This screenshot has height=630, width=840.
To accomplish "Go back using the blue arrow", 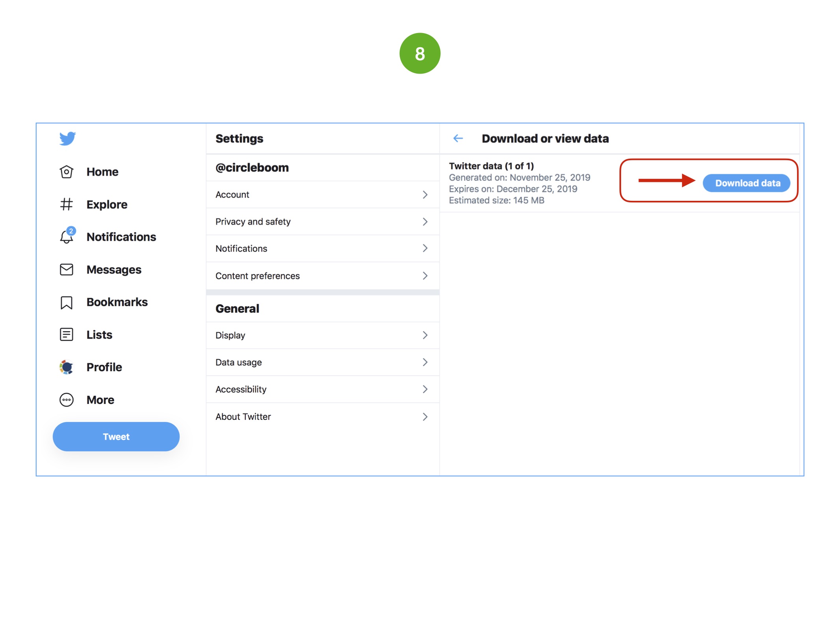I will (458, 138).
